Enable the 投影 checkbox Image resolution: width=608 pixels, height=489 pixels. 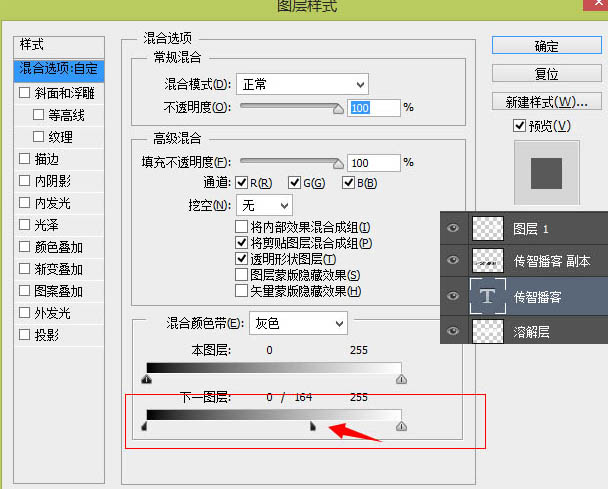(24, 334)
